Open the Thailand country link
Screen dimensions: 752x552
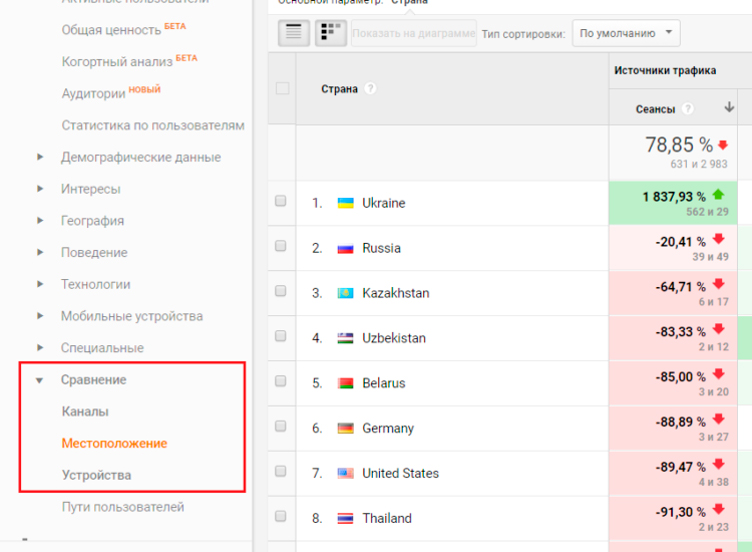(x=387, y=518)
